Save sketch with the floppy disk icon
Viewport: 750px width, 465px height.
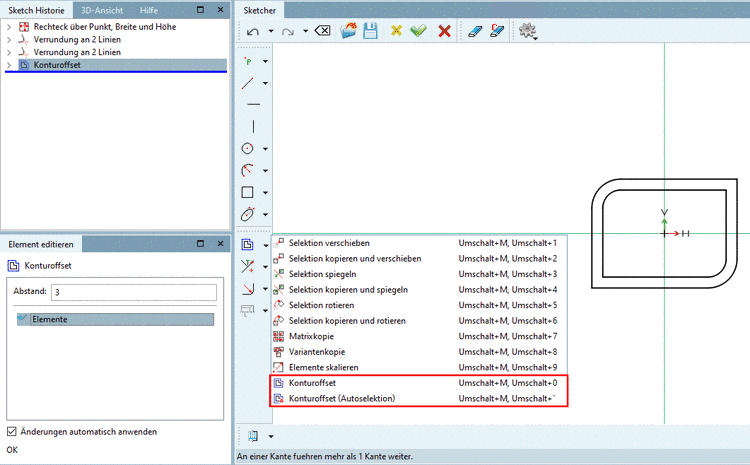click(x=370, y=31)
